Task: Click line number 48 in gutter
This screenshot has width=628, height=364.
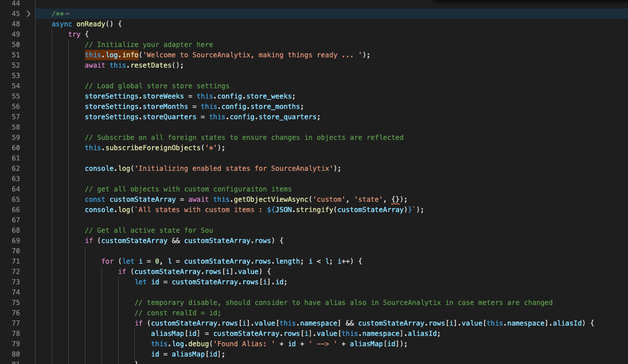Action: pos(15,24)
